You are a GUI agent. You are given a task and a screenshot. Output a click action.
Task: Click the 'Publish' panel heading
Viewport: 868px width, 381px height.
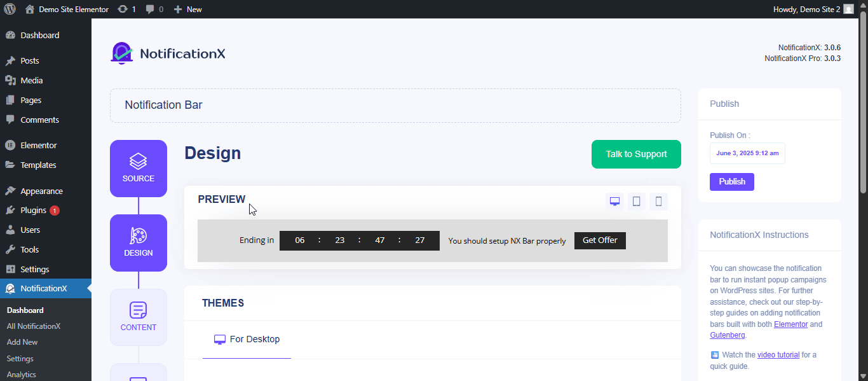click(724, 104)
